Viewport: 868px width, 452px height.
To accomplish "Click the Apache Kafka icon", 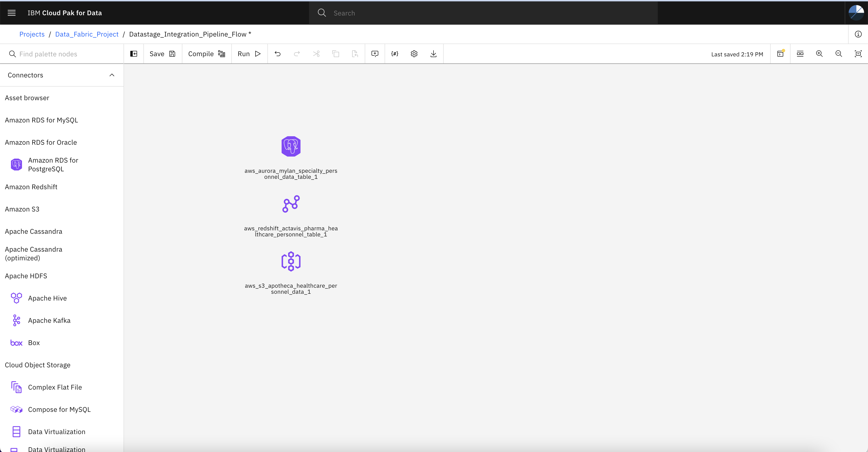I will (16, 320).
